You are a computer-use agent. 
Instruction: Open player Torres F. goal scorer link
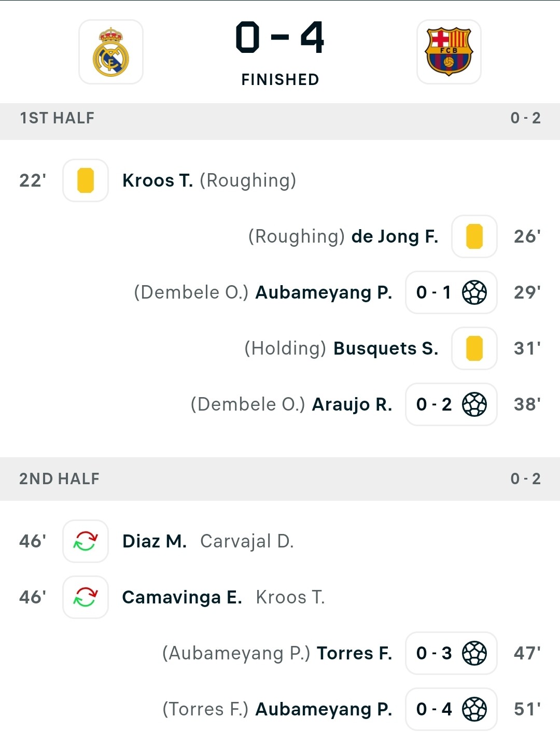click(x=355, y=653)
